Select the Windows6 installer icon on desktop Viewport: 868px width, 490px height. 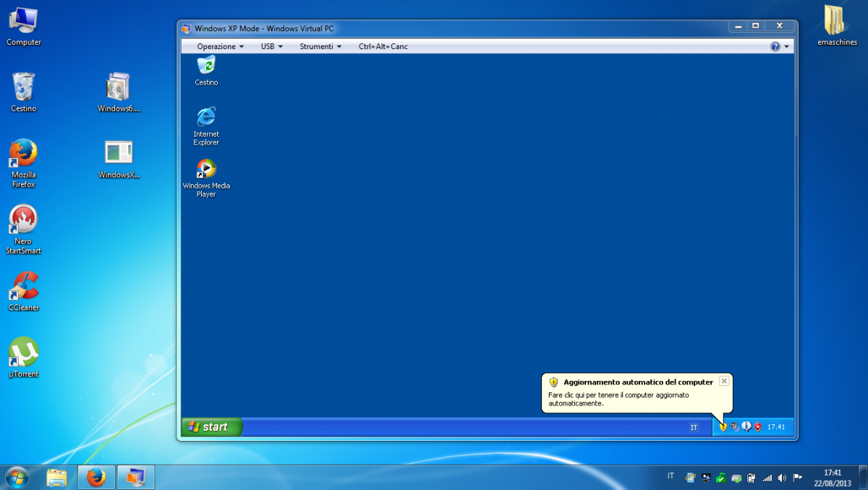pos(119,93)
